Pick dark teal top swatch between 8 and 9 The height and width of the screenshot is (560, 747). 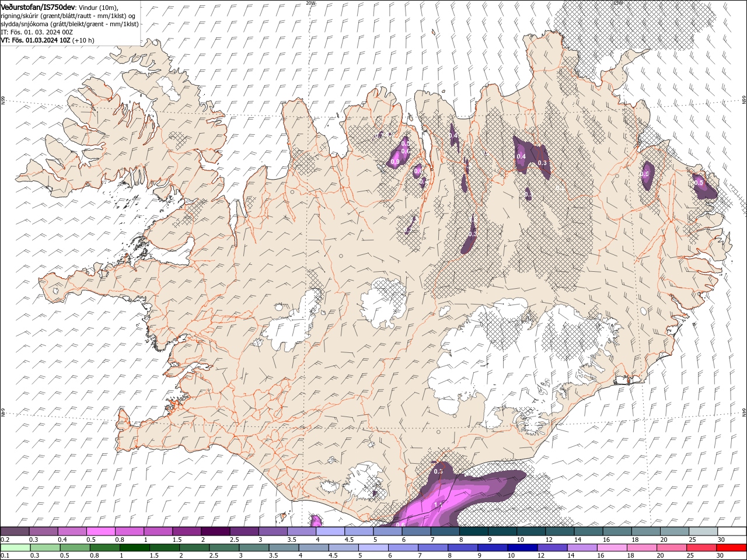(473, 531)
